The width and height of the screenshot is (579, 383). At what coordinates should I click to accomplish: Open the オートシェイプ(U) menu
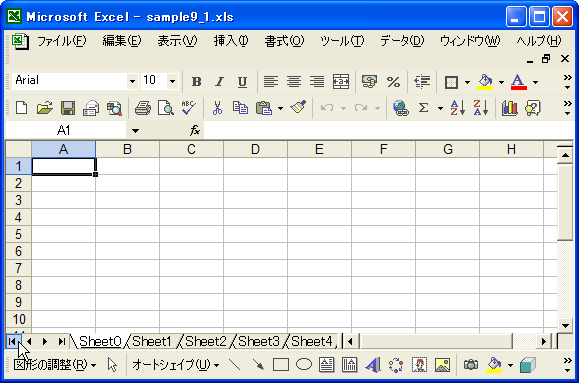[x=175, y=365]
